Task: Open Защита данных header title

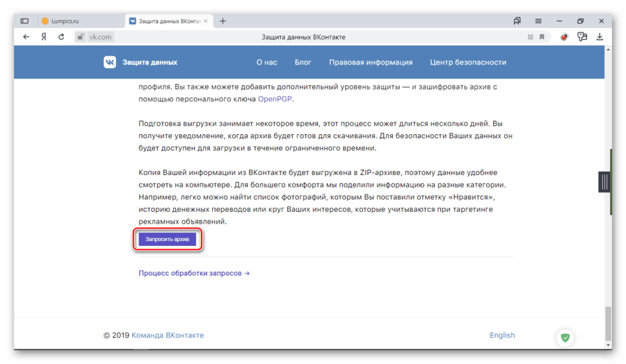Action: (150, 63)
